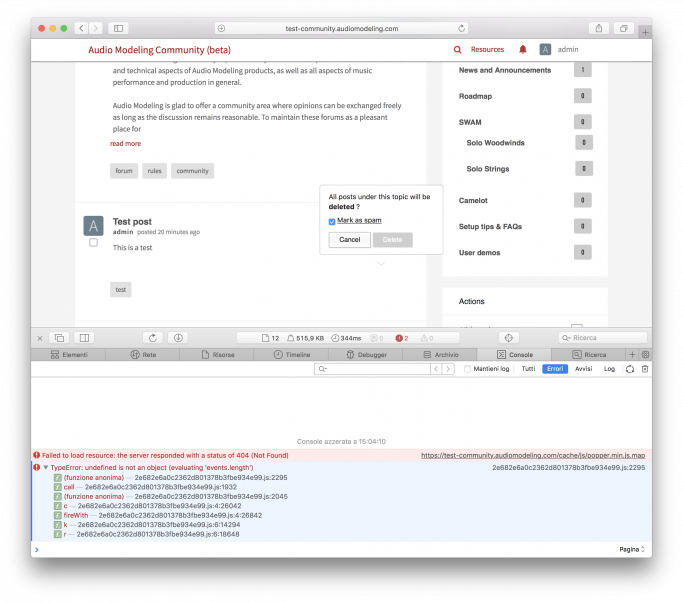
Task: Open Resources link in header
Action: [487, 50]
